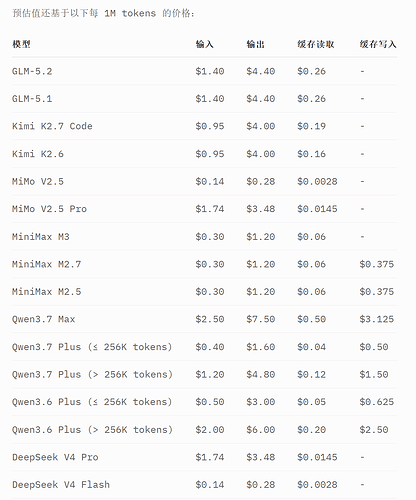416x500 pixels.
Task: Click Qwen3.7 Plus (≤ 256K tokens) label
Action: [92, 347]
